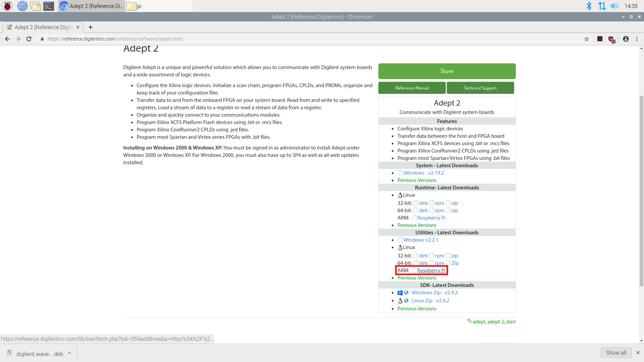Screen dimensions: 644x362
Task: Click the dark red extension icon
Action: (600, 39)
